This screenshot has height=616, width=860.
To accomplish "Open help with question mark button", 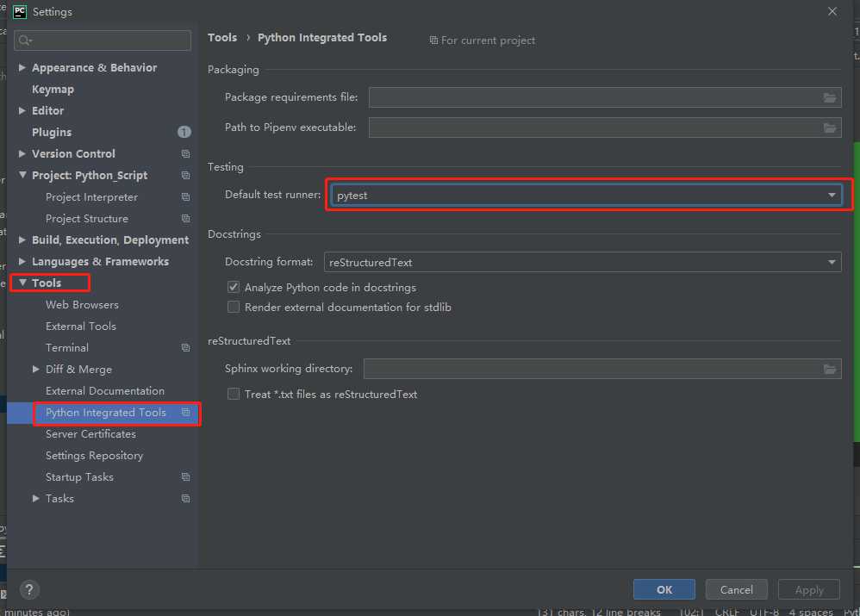I will pos(29,589).
